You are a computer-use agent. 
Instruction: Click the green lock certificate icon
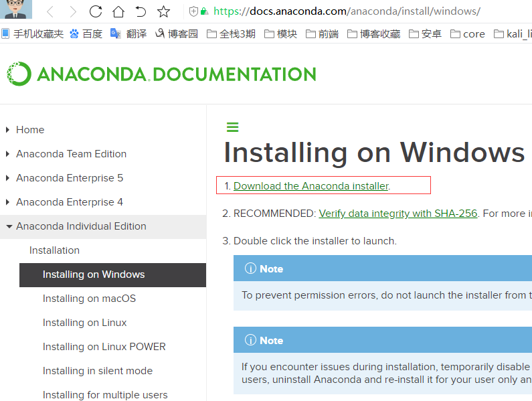click(x=204, y=11)
